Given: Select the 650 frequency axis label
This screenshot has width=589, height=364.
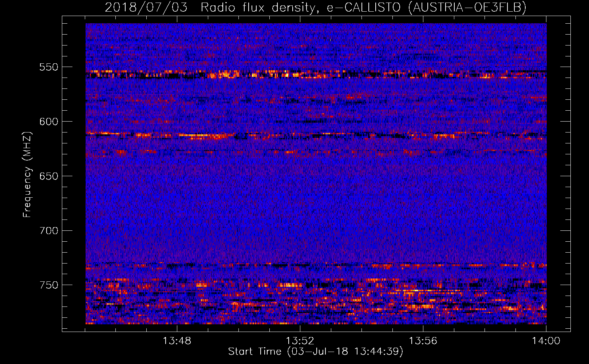Looking at the screenshot, I should pos(49,176).
